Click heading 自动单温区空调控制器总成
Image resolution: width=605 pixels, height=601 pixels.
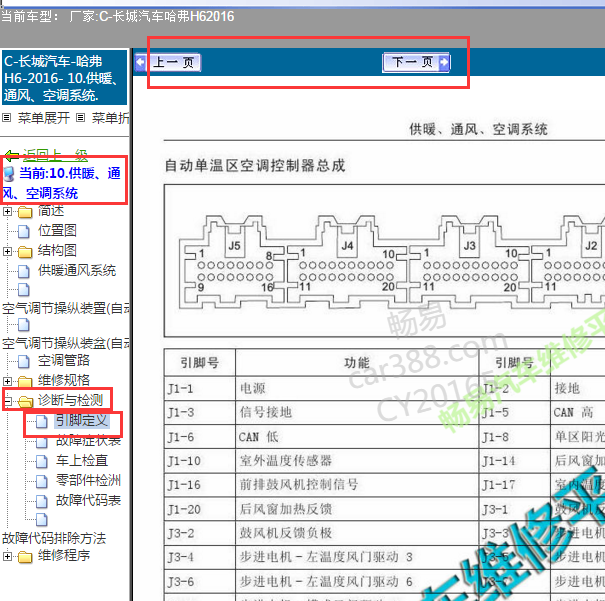[255, 166]
